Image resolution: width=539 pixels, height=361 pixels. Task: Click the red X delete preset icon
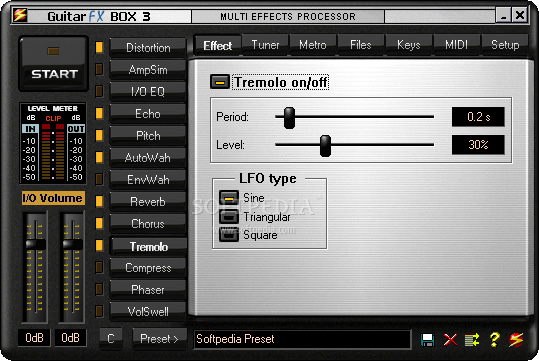tap(450, 340)
